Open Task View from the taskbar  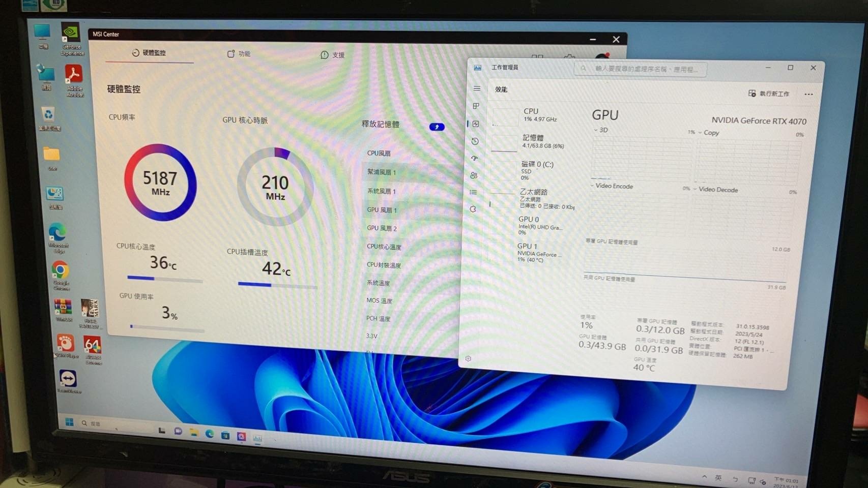[162, 430]
